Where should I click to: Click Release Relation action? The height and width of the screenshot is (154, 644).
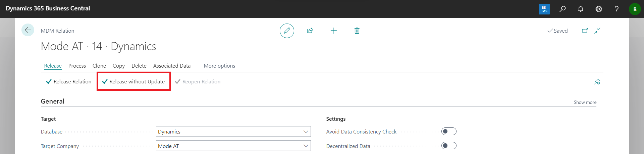click(x=69, y=82)
